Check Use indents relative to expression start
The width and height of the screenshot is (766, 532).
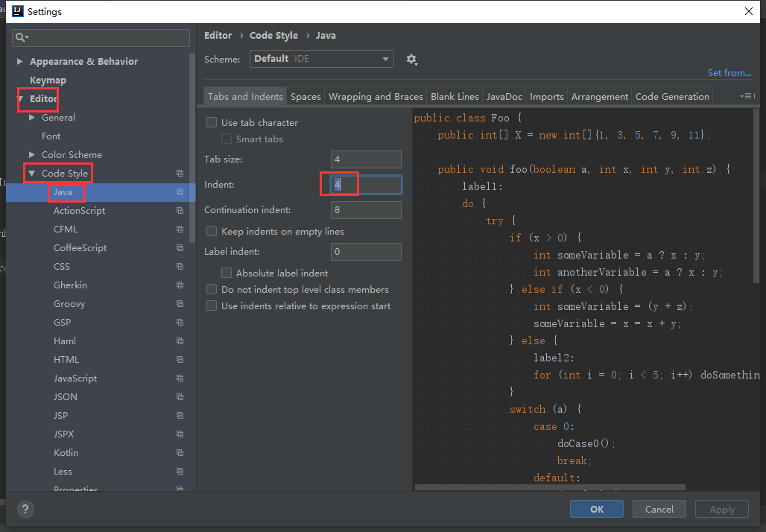212,305
